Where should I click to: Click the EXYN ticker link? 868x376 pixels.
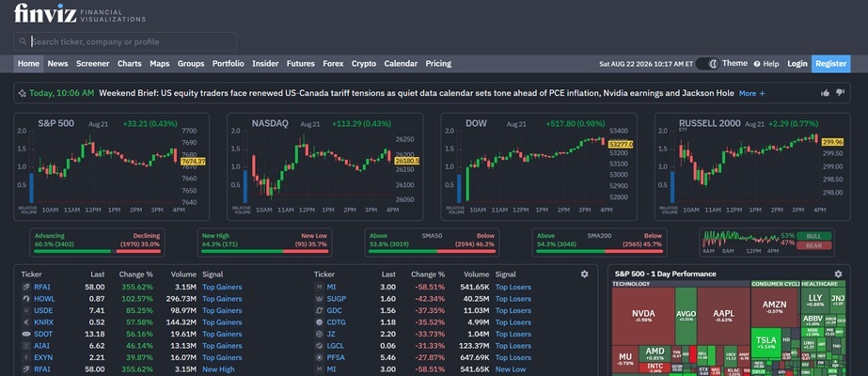(x=43, y=357)
